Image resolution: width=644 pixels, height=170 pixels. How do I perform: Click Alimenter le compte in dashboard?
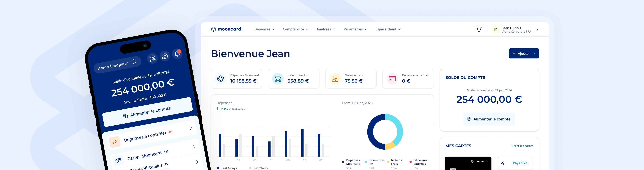point(489,119)
